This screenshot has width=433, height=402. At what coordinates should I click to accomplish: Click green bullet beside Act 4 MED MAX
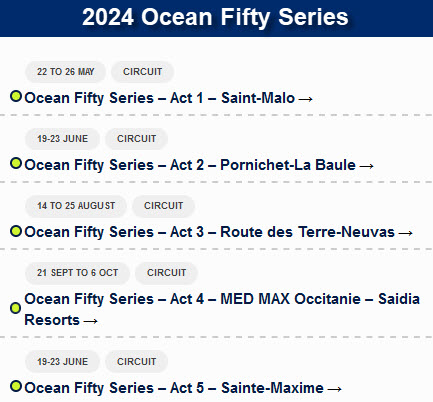15,308
